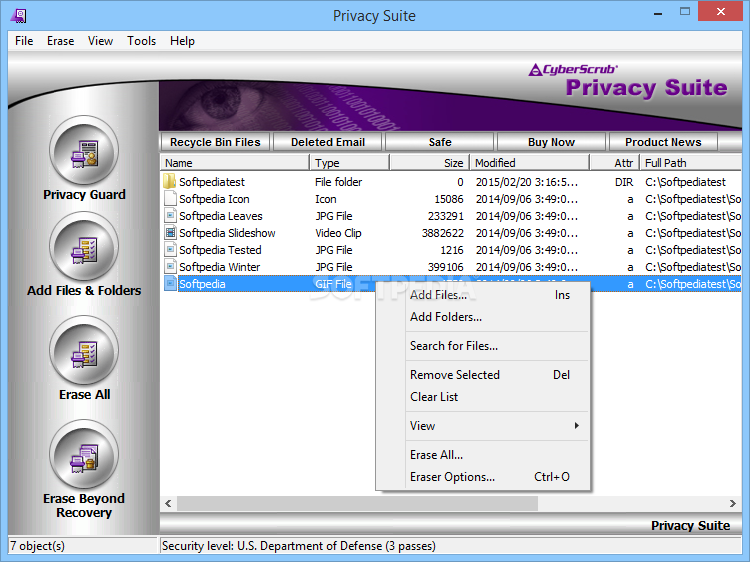Click the 7 object(s) status bar entry
The height and width of the screenshot is (562, 750).
pyautogui.click(x=37, y=546)
